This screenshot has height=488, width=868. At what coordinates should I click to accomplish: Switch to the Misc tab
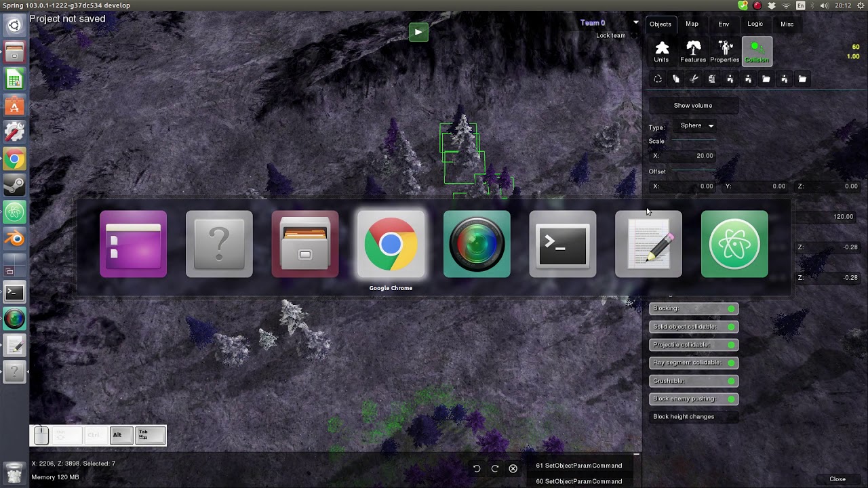787,24
